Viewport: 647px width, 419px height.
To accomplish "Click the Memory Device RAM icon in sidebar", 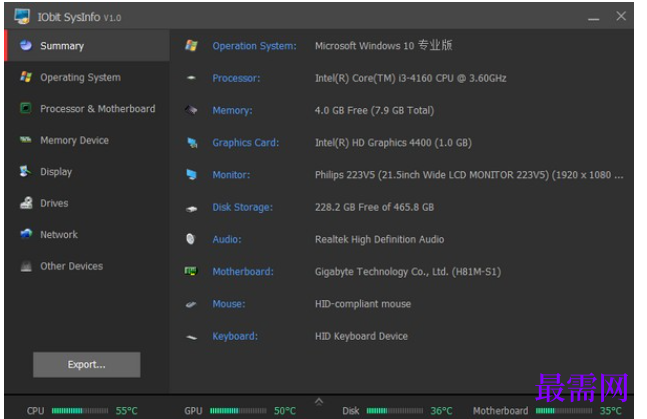I will point(26,140).
